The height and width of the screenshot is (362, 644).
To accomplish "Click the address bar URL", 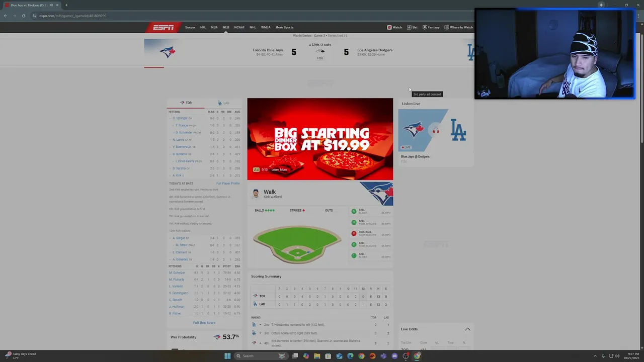I will pos(73,16).
